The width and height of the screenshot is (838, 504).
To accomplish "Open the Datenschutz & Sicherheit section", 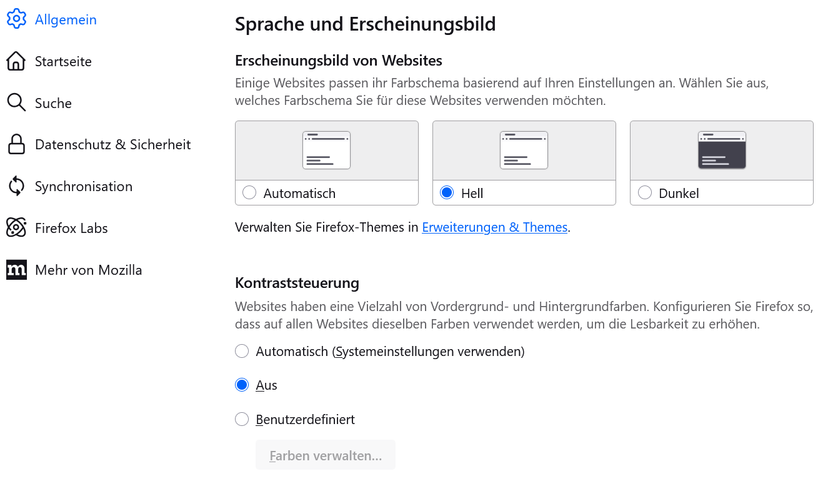I will (112, 144).
